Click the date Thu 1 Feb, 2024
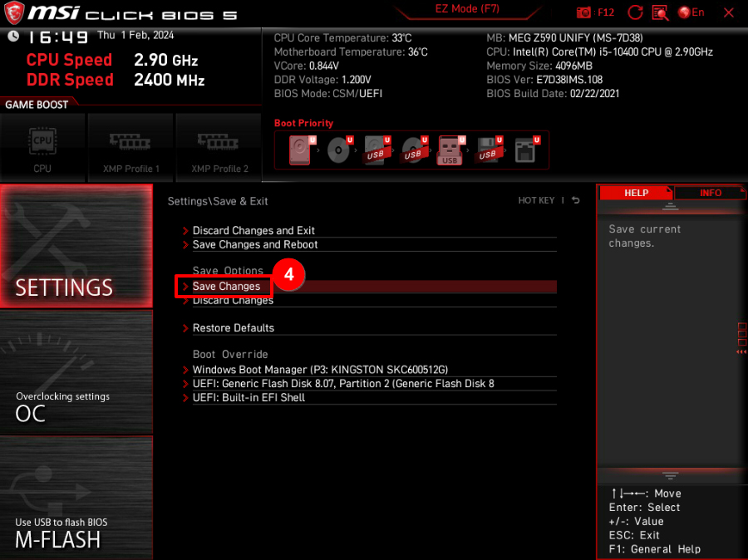Image resolution: width=748 pixels, height=560 pixels. [x=135, y=35]
